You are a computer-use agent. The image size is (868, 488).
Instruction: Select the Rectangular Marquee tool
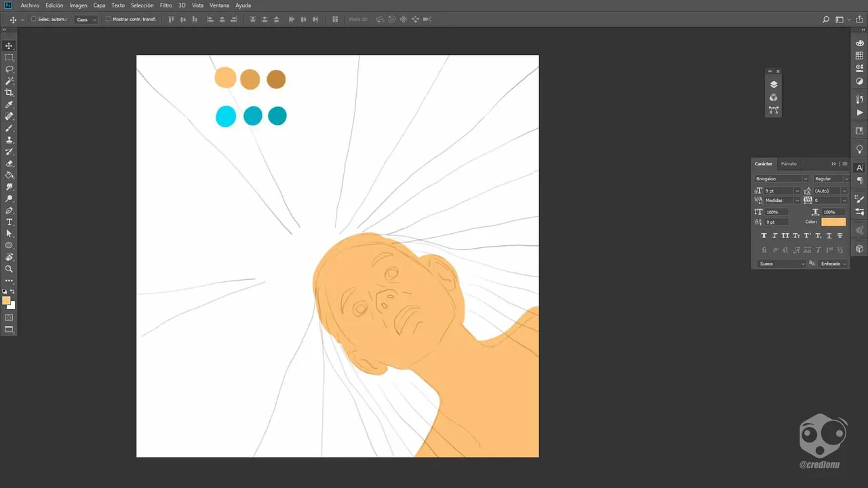9,58
